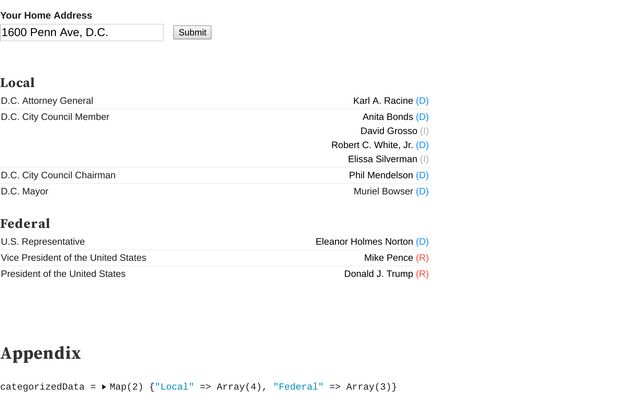Click Karl A. Racine's name

pos(382,101)
